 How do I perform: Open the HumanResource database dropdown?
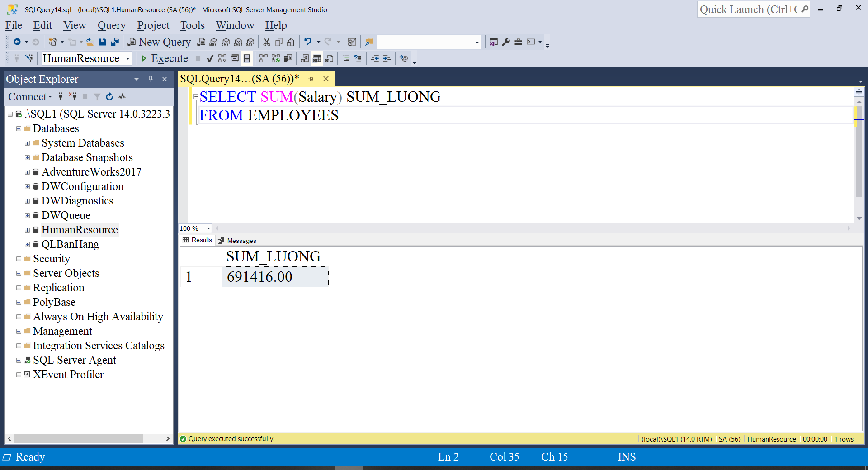(128, 58)
